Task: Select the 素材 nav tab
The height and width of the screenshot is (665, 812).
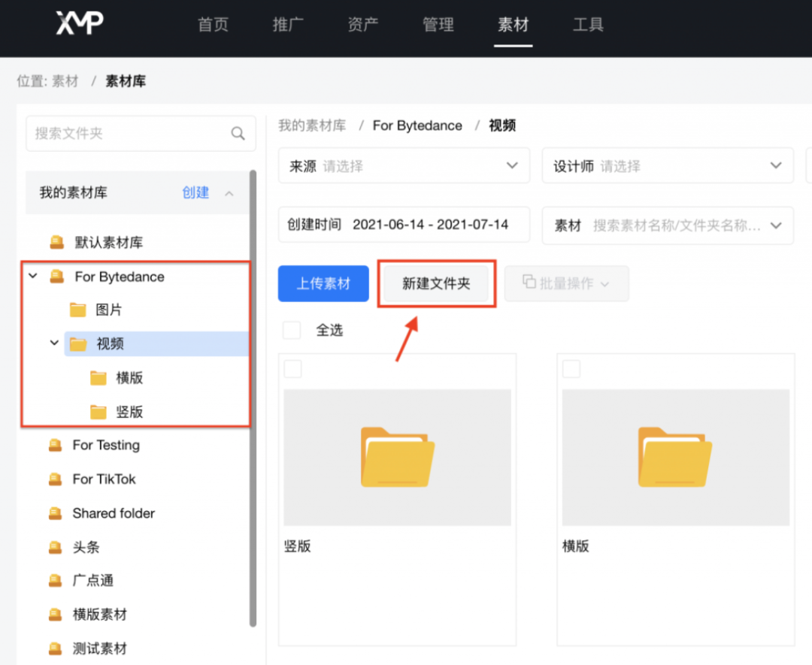Action: click(x=514, y=24)
